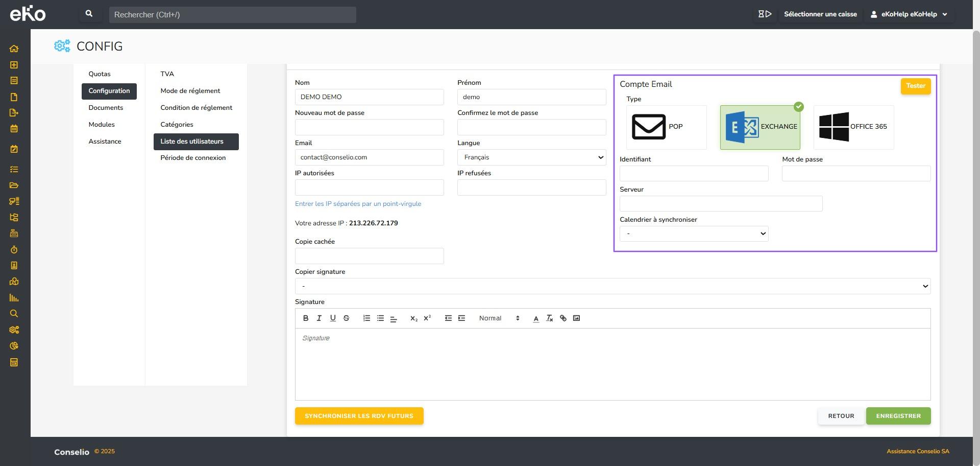The width and height of the screenshot is (980, 466).
Task: Expand Calendrier à synchroniser dropdown
Action: click(694, 234)
